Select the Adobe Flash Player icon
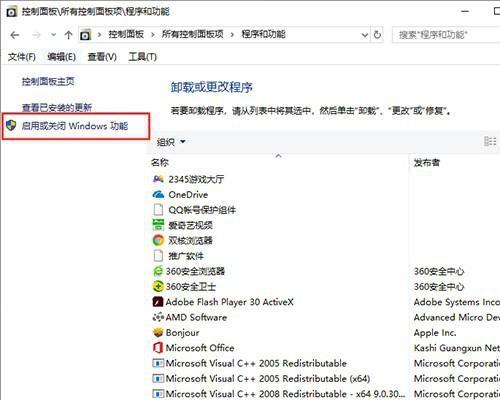The height and width of the screenshot is (400, 500). [x=158, y=302]
